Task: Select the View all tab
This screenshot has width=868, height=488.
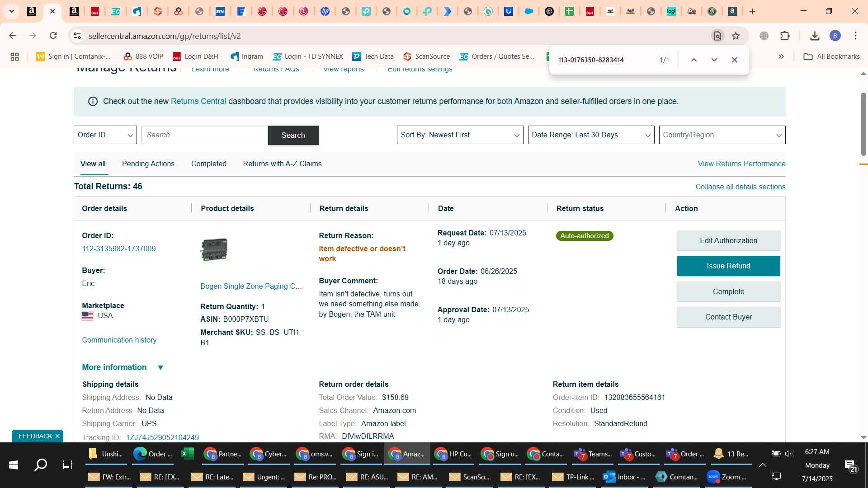Action: [x=93, y=164]
